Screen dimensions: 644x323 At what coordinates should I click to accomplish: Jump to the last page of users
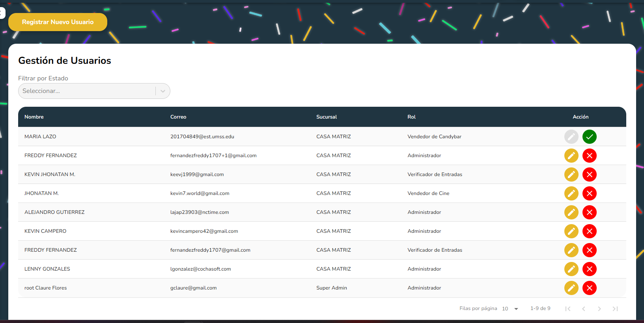pyautogui.click(x=615, y=309)
